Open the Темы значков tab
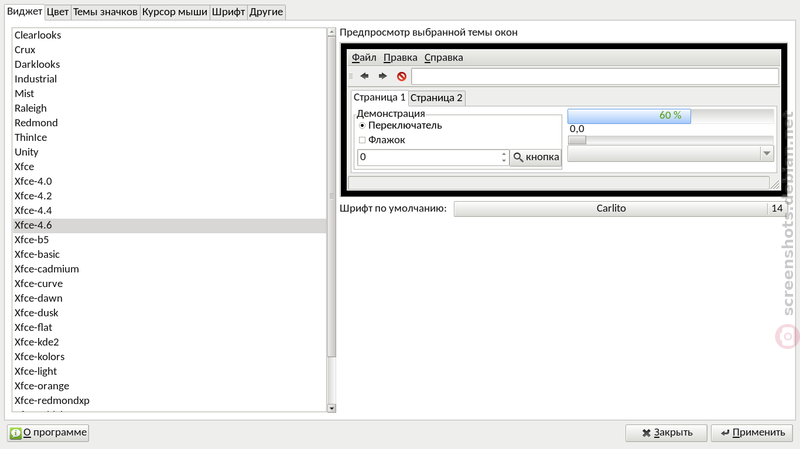The height and width of the screenshot is (449, 800). pyautogui.click(x=105, y=12)
